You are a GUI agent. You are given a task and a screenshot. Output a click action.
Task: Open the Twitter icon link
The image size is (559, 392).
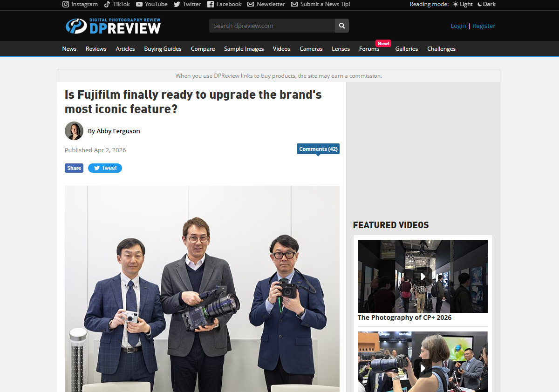pos(177,4)
